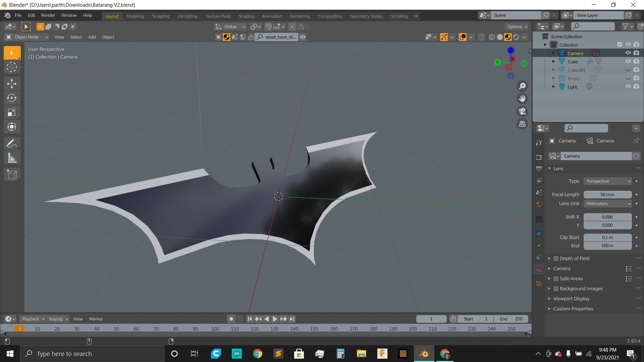Screen dimensions: 644x362
Task: Activate the Rotate tool
Action: [x=12, y=98]
